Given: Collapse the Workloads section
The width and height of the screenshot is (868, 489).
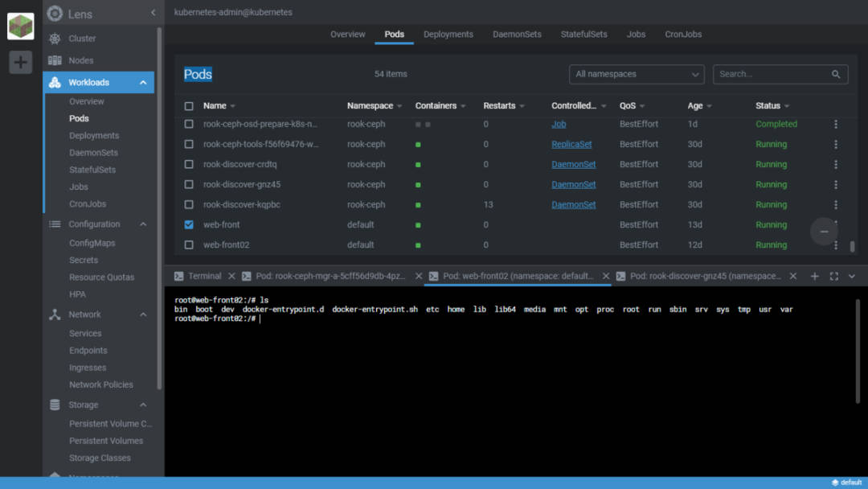Looking at the screenshot, I should click(x=143, y=83).
